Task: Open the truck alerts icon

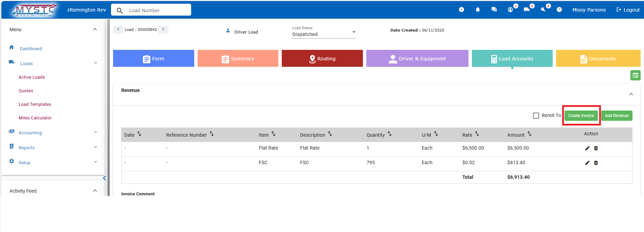Action: 527,10
